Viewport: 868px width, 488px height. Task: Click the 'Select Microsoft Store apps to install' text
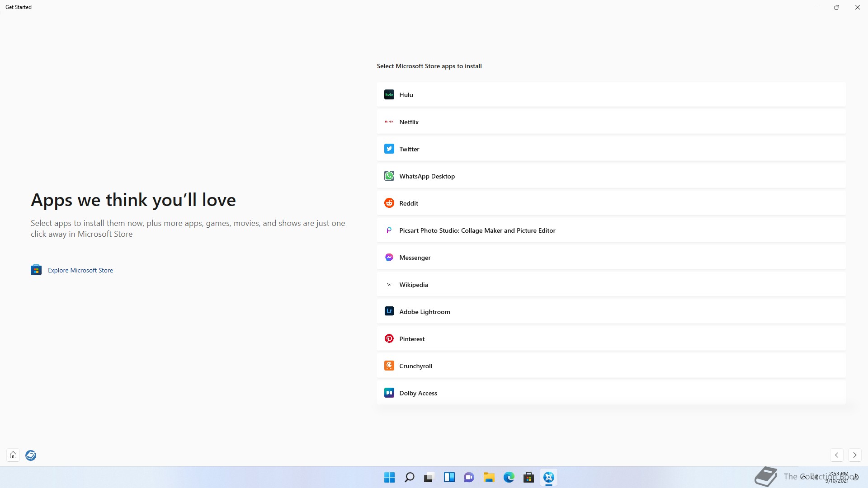[429, 66]
